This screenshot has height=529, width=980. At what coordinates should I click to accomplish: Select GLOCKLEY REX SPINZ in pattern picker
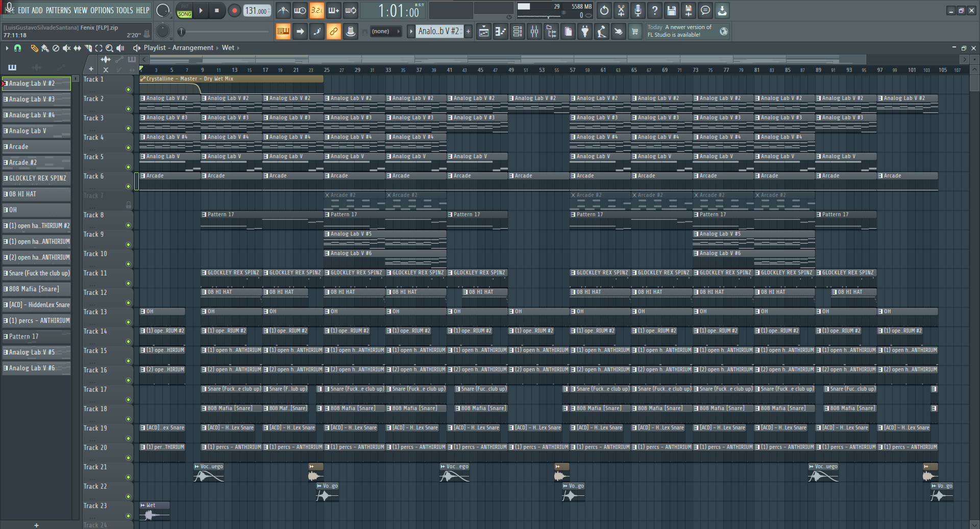36,179
